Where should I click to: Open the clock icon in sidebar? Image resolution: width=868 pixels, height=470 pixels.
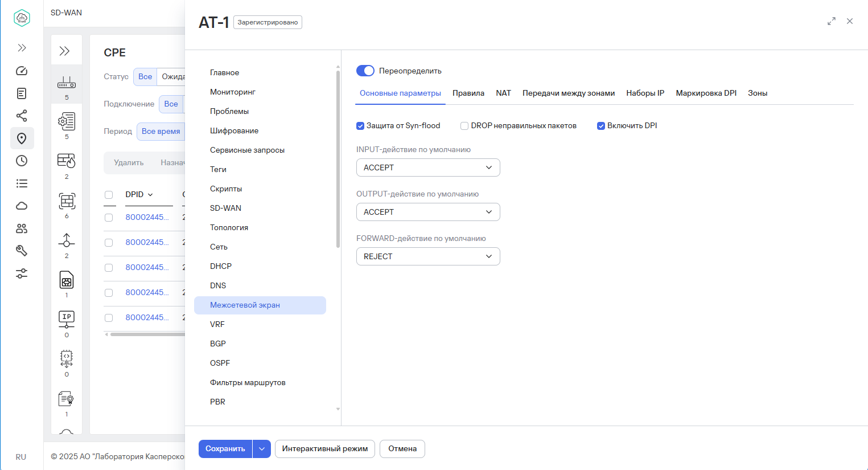point(22,161)
